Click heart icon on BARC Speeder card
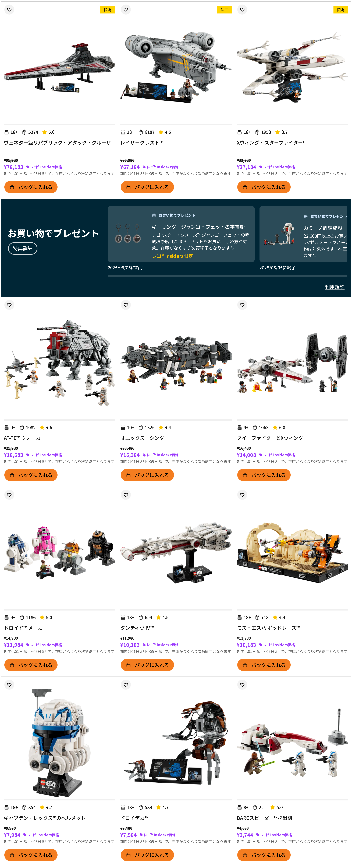 (242, 685)
